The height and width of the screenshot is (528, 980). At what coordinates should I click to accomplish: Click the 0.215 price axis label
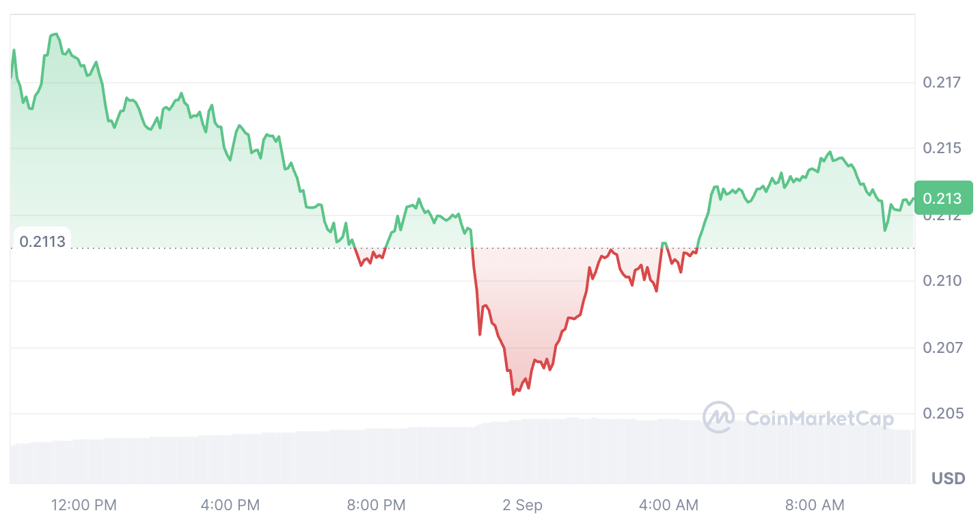coord(941,148)
